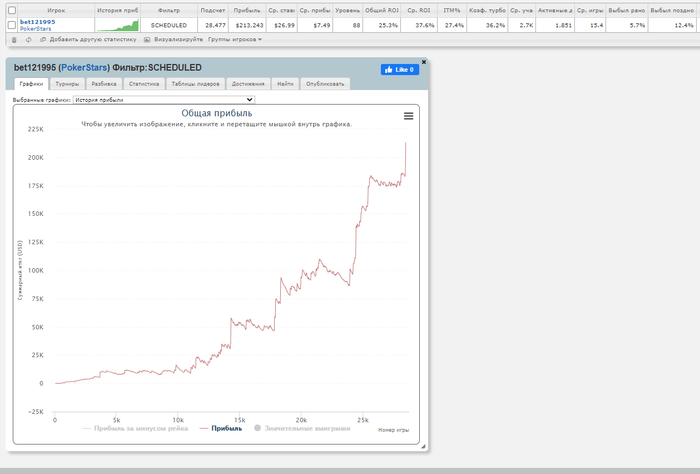This screenshot has height=474, width=700.
Task: Switch to the Графики tab
Action: [x=31, y=84]
